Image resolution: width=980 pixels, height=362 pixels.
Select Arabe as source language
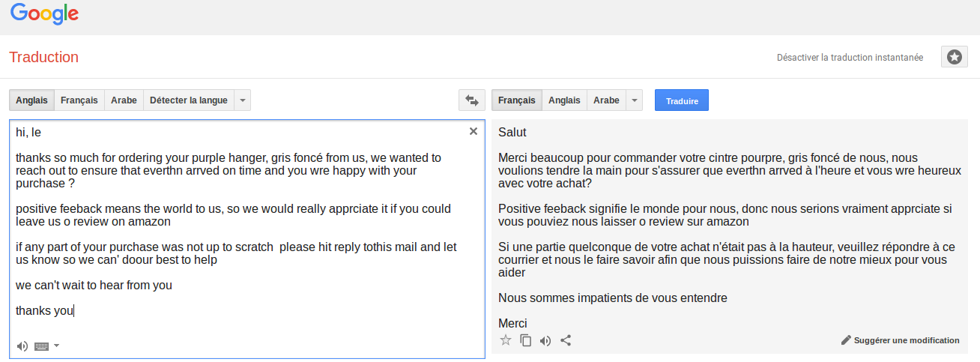(x=124, y=100)
